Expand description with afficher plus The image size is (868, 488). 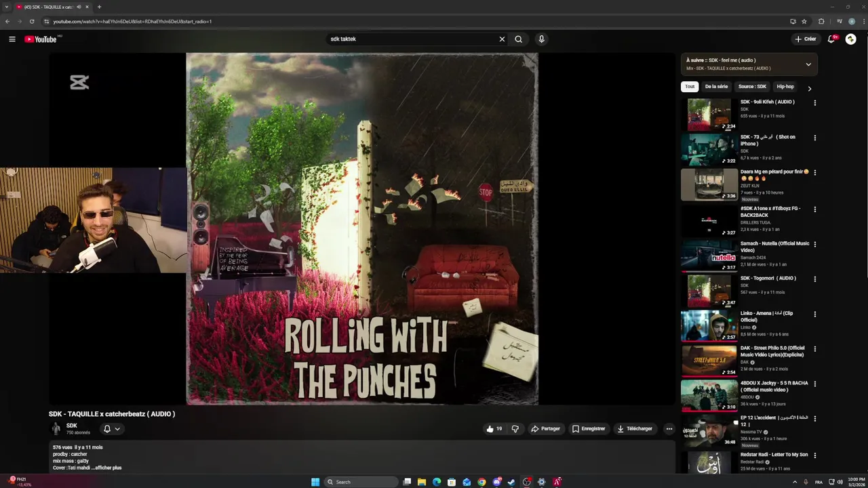coord(108,468)
